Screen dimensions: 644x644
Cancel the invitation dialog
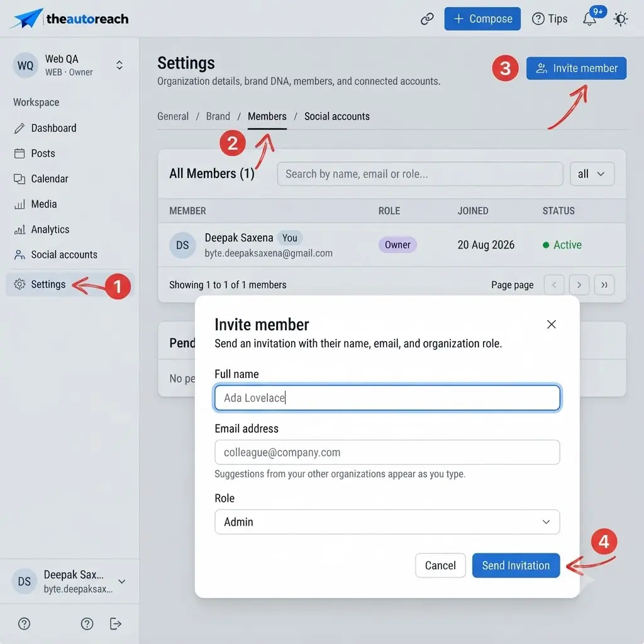point(440,565)
